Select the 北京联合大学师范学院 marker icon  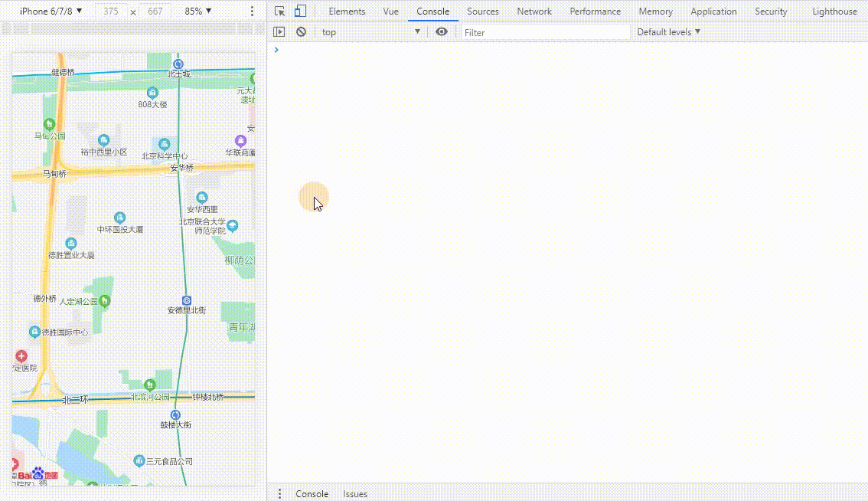pos(233,225)
